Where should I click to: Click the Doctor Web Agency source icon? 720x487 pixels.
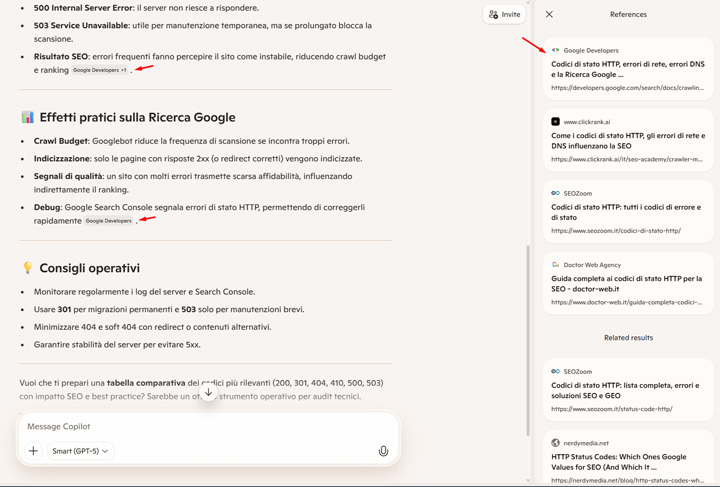[x=555, y=265]
